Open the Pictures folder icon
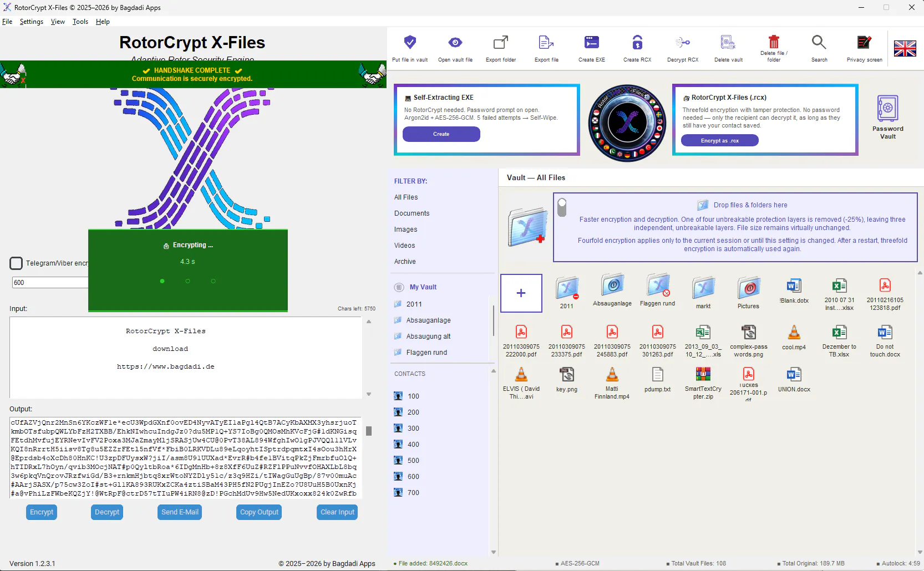924x571 pixels. pyautogui.click(x=749, y=288)
